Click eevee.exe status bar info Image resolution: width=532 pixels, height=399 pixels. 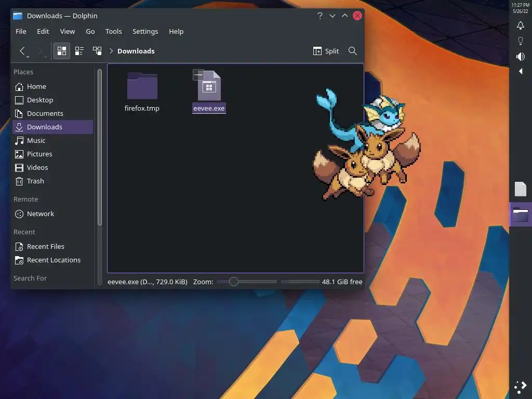pos(148,282)
